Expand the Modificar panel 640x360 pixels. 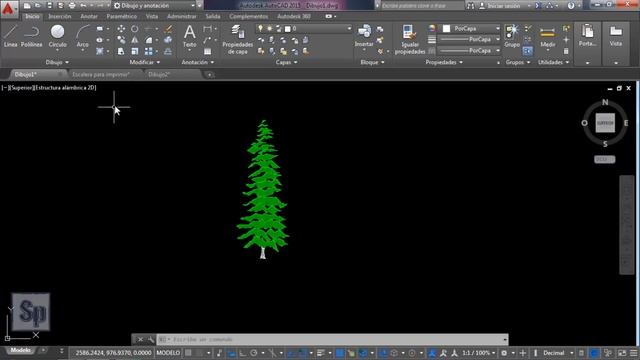coord(144,62)
